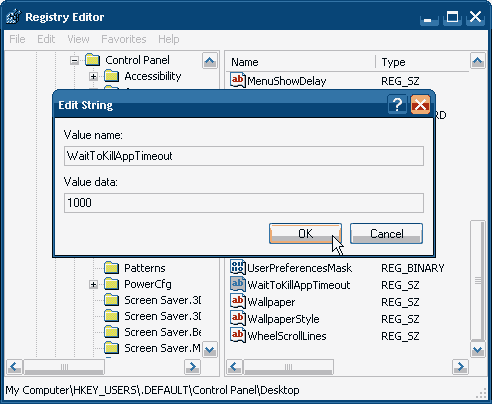Click the Value data field containing 1000
The height and width of the screenshot is (404, 492).
click(x=244, y=203)
